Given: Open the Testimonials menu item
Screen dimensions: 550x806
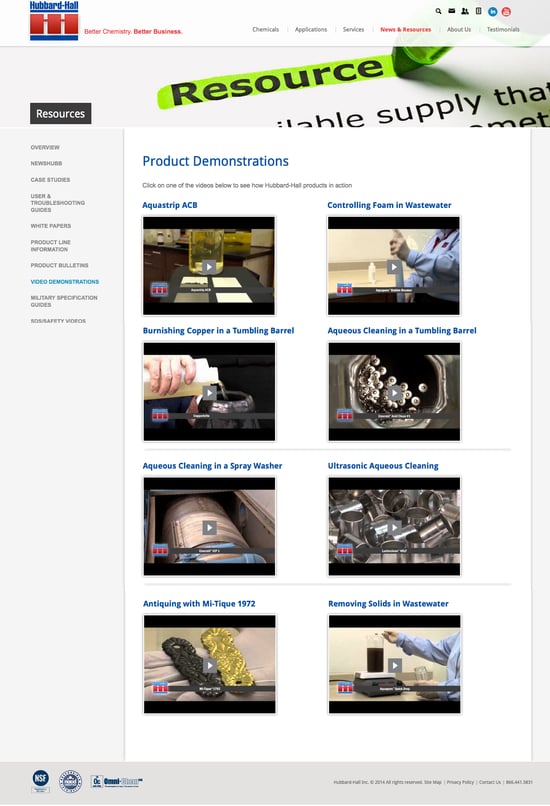Looking at the screenshot, I should coord(503,29).
